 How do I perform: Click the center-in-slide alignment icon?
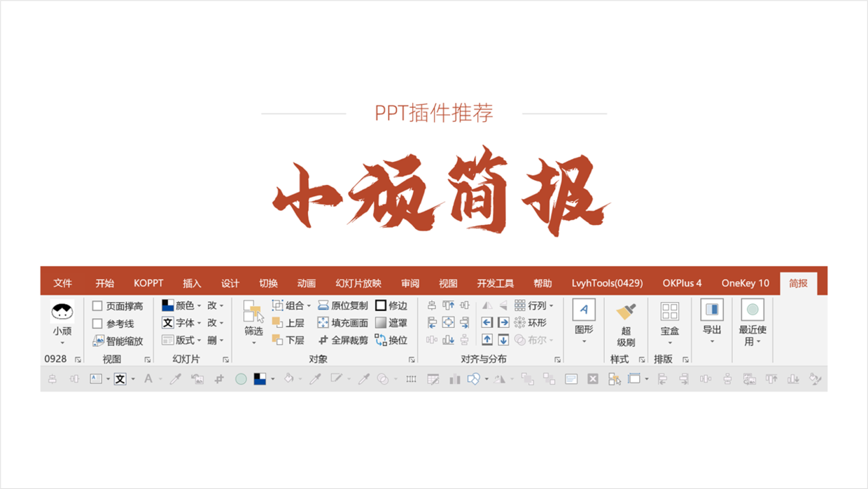click(x=448, y=322)
